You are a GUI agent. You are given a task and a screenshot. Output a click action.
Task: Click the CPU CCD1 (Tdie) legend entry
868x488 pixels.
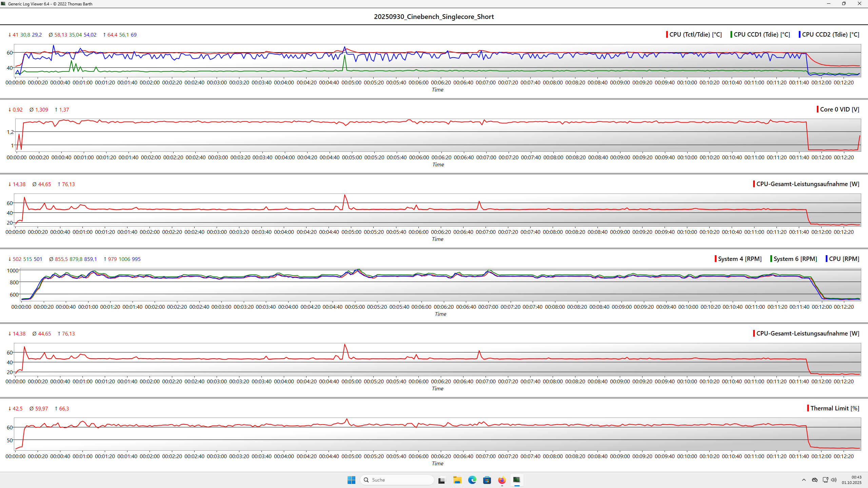click(x=762, y=35)
